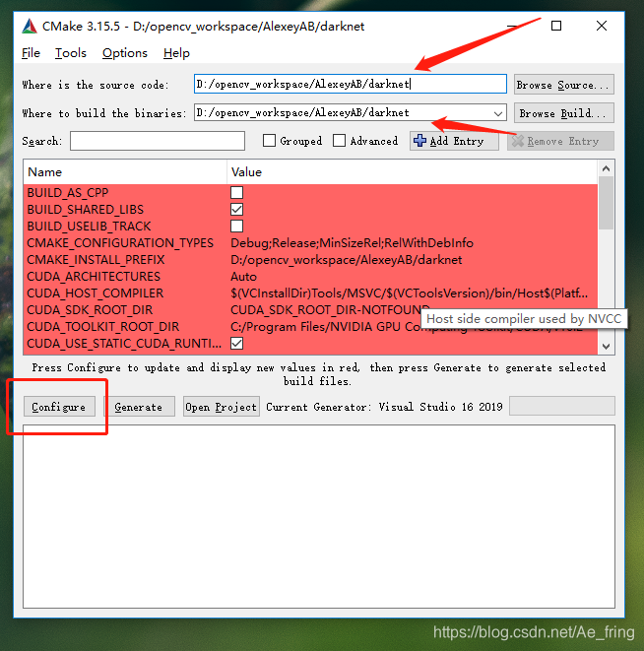Click the Open Project button

pyautogui.click(x=221, y=407)
